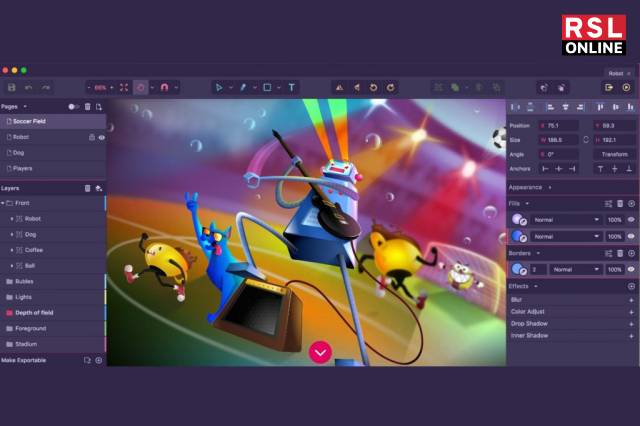
Task: Add a new layer in the Layers panel
Action: [x=99, y=188]
